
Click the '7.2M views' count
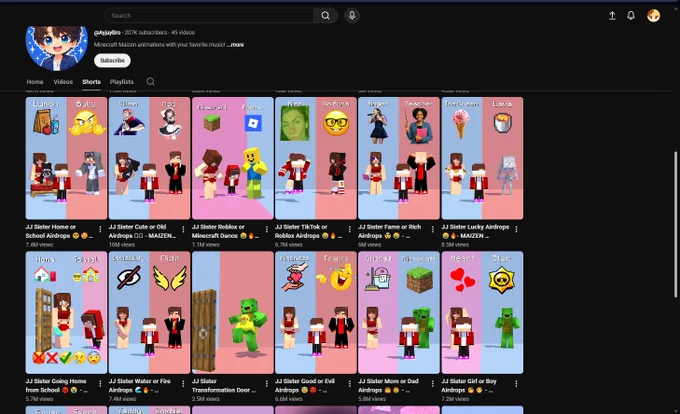click(x=455, y=399)
